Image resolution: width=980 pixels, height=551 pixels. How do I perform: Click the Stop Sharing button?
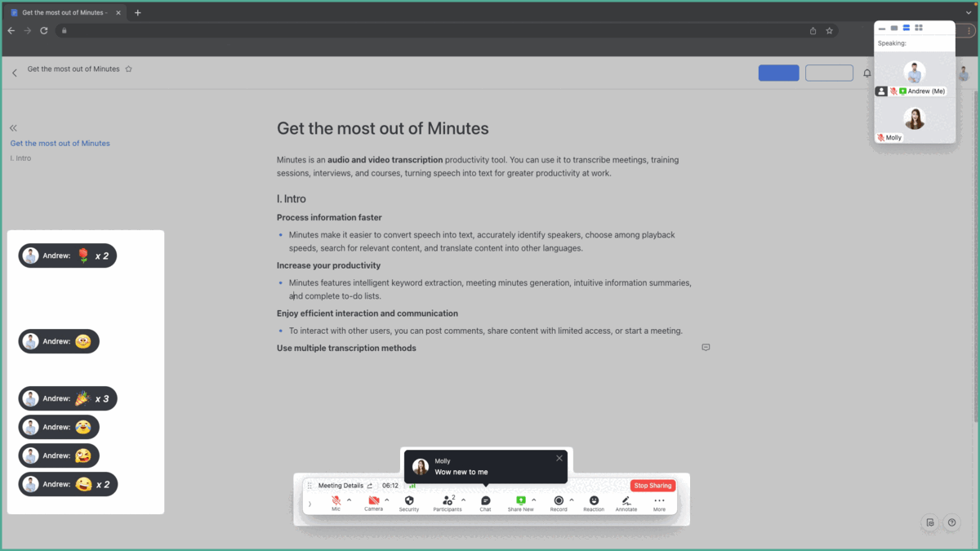[x=653, y=486]
